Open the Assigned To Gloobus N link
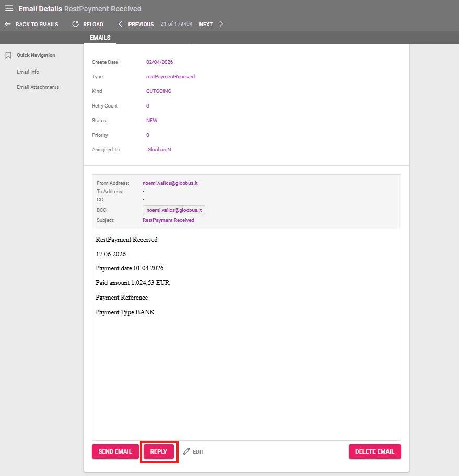 click(x=159, y=150)
